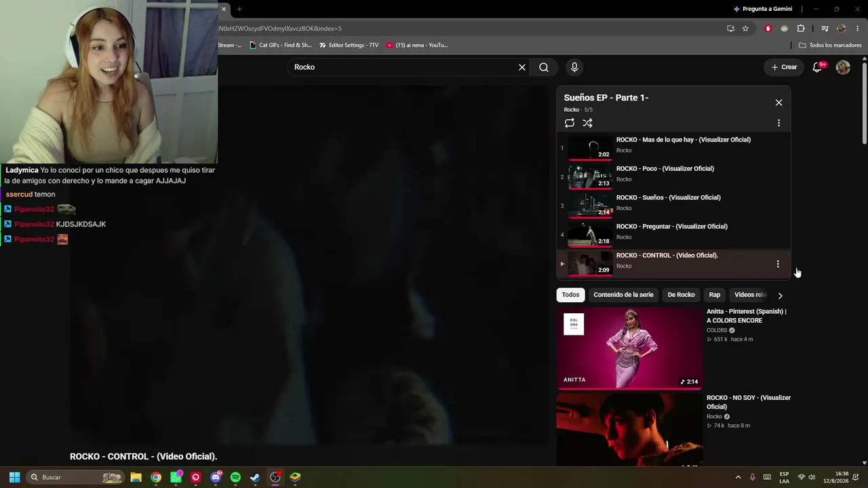Select the Videos relacionados chip
The width and height of the screenshot is (868, 488).
tap(750, 295)
